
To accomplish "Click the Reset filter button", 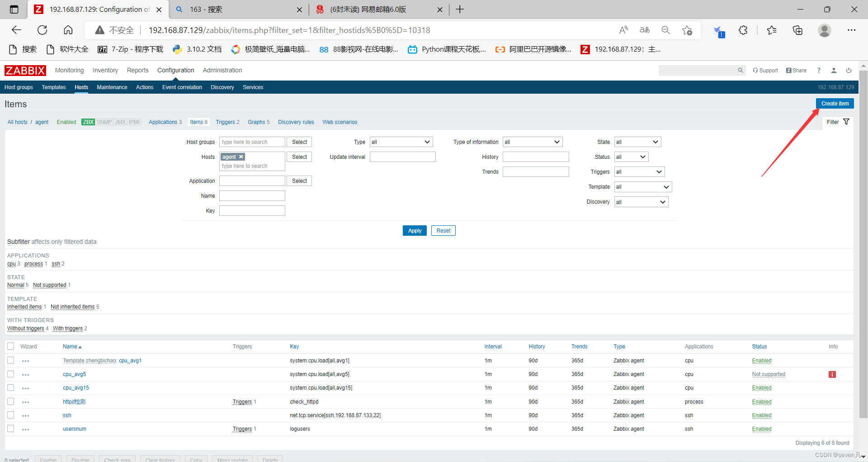I will click(x=443, y=231).
